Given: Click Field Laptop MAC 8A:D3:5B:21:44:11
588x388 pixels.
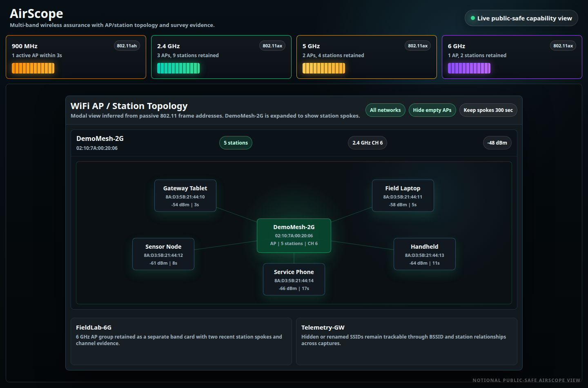Looking at the screenshot, I should 403,197.
